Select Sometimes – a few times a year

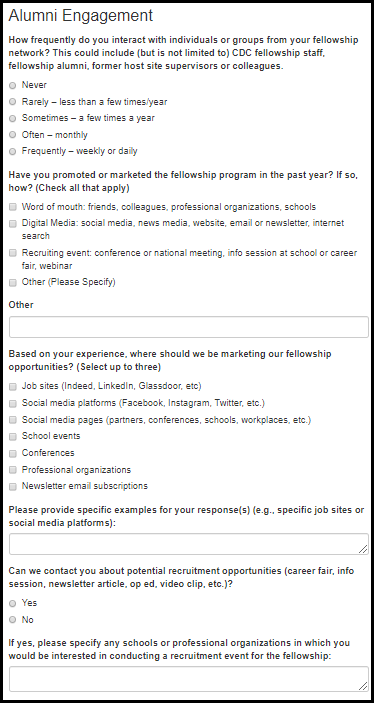click(13, 118)
